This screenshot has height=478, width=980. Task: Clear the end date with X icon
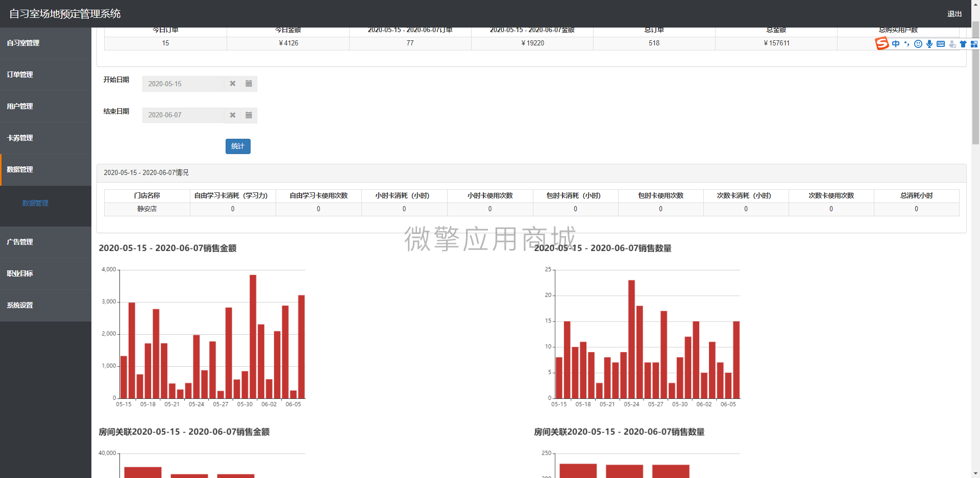pyautogui.click(x=232, y=115)
